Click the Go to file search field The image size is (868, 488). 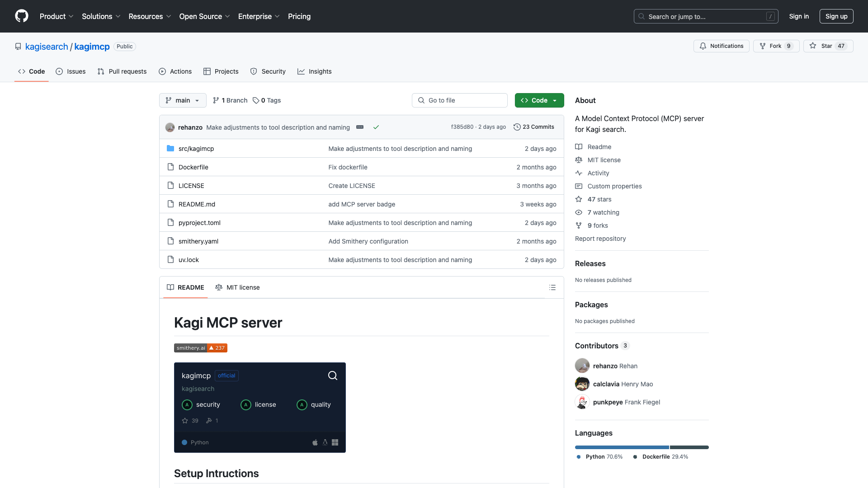click(x=459, y=100)
